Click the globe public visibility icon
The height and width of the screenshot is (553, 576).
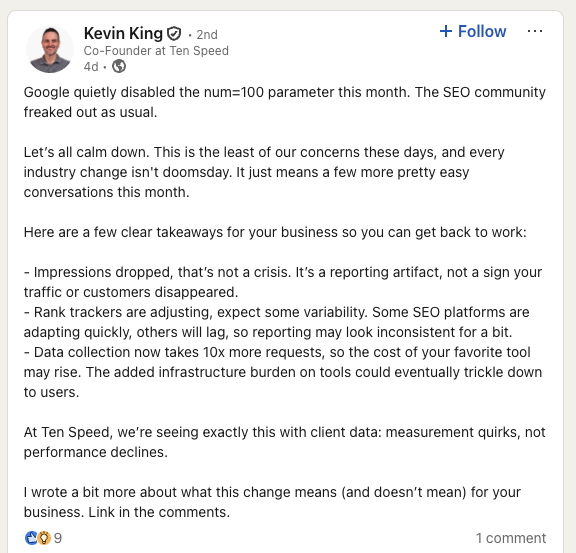pos(119,67)
